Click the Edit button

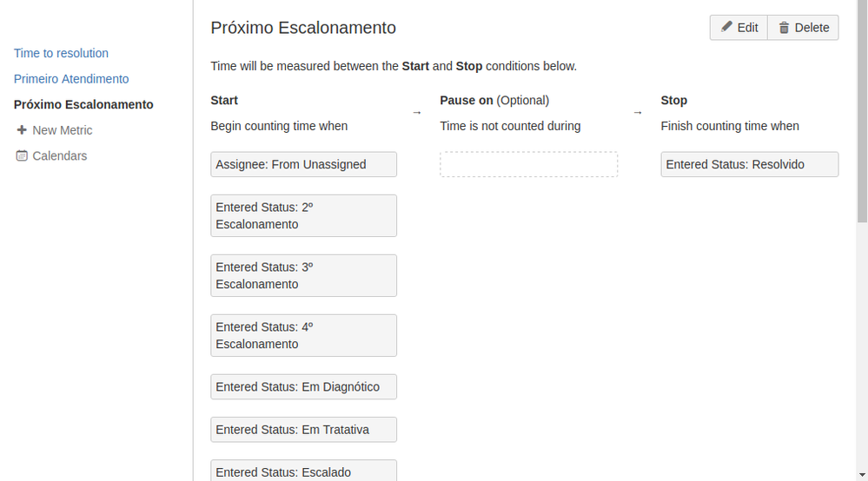tap(739, 28)
